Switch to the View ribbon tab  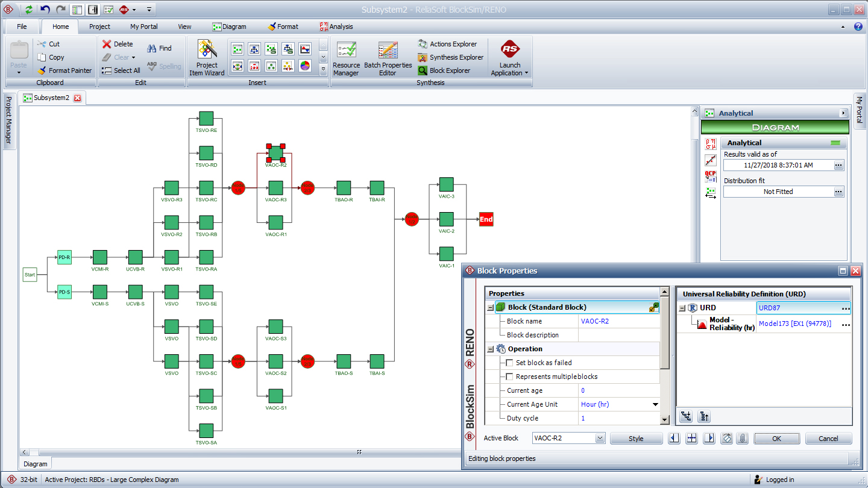coord(185,27)
